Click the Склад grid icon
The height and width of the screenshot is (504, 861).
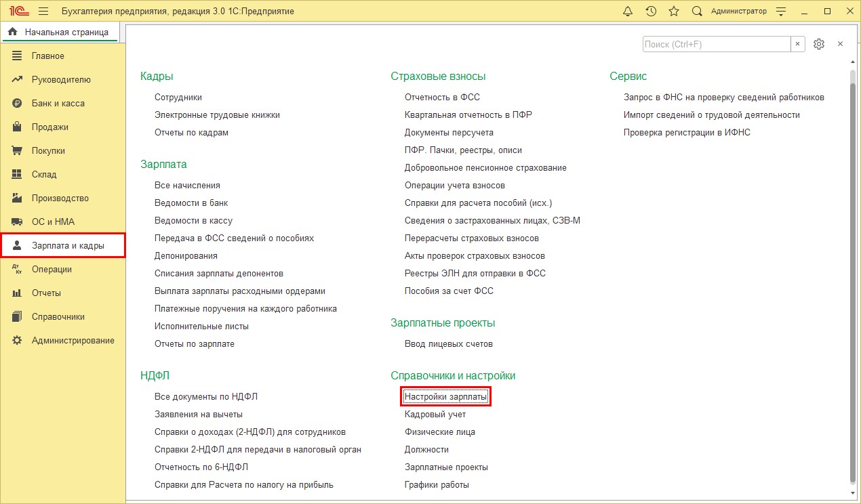pos(18,175)
